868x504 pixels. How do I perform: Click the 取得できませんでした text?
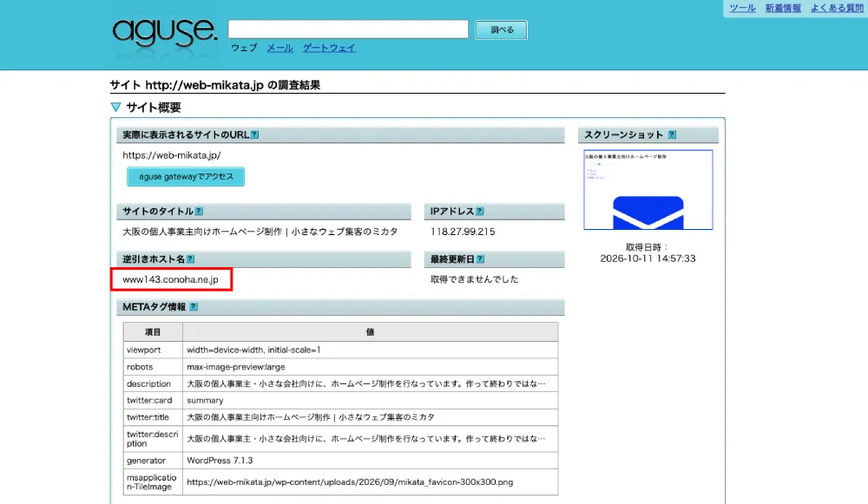point(475,279)
